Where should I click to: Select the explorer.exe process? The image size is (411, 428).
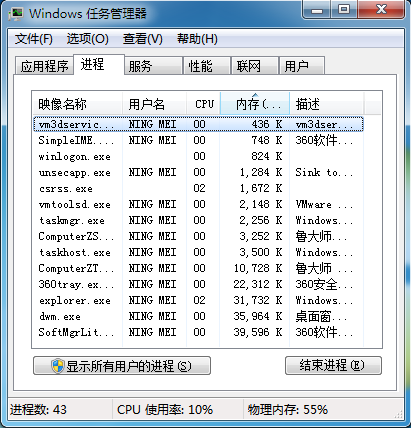click(x=198, y=300)
